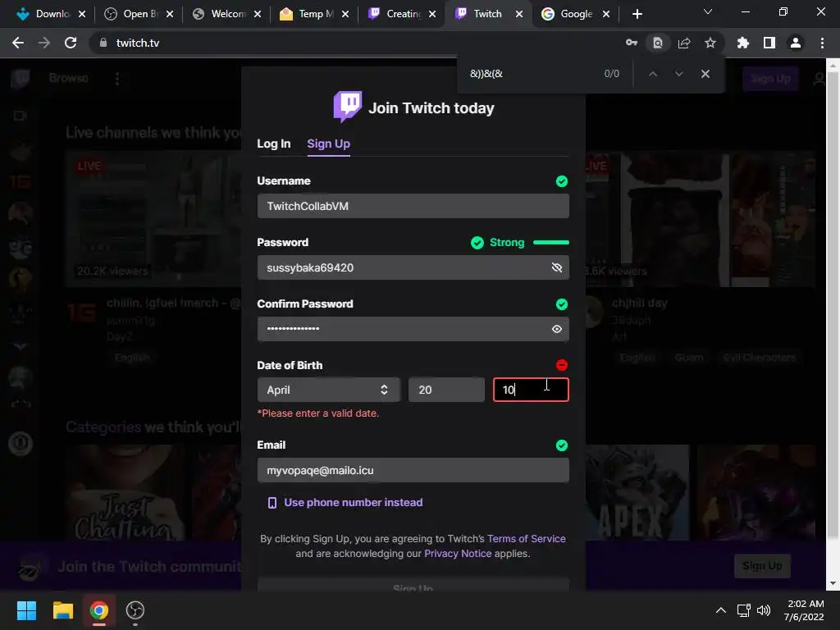Open File Explorer from taskbar
Viewport: 840px width, 630px height.
click(62, 610)
